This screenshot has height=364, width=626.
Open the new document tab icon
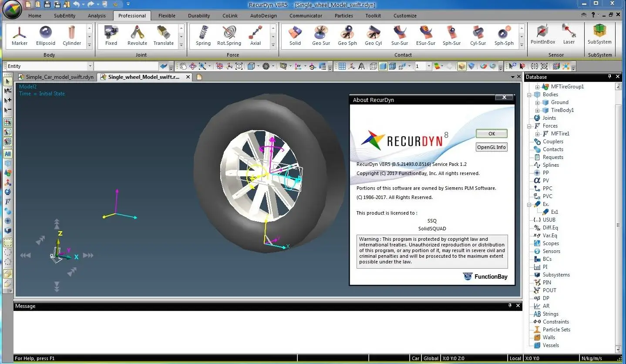coord(199,77)
